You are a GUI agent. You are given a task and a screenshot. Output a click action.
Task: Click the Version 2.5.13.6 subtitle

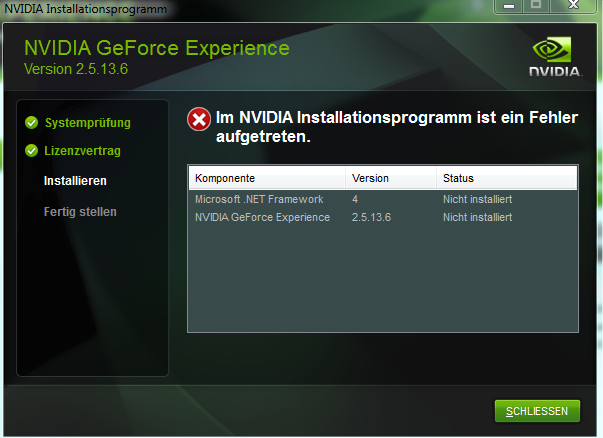pyautogui.click(x=76, y=69)
